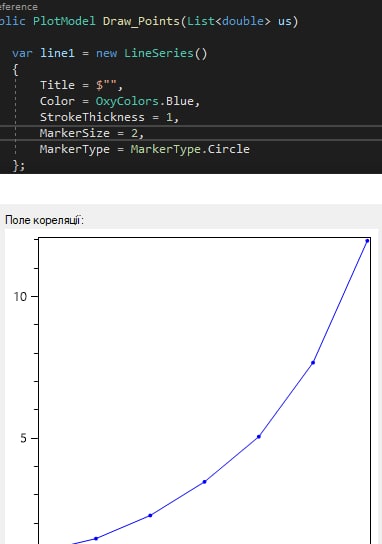Place cursor on Title property line

[81, 85]
